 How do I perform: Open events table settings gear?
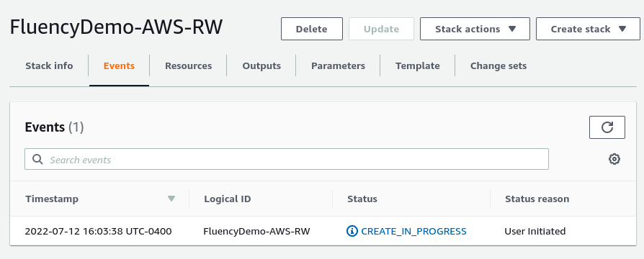[x=614, y=159]
